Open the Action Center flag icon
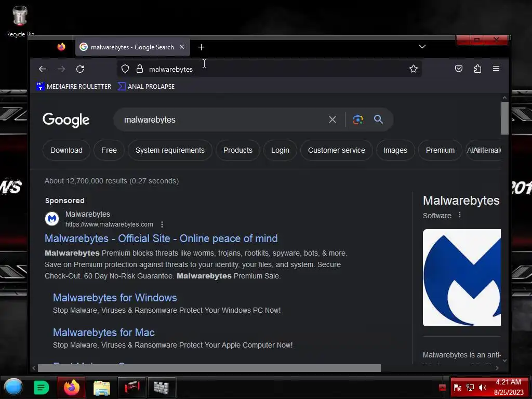 [457, 387]
